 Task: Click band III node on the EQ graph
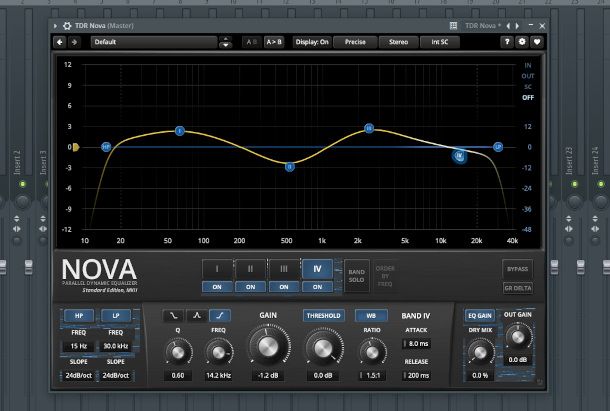[369, 128]
